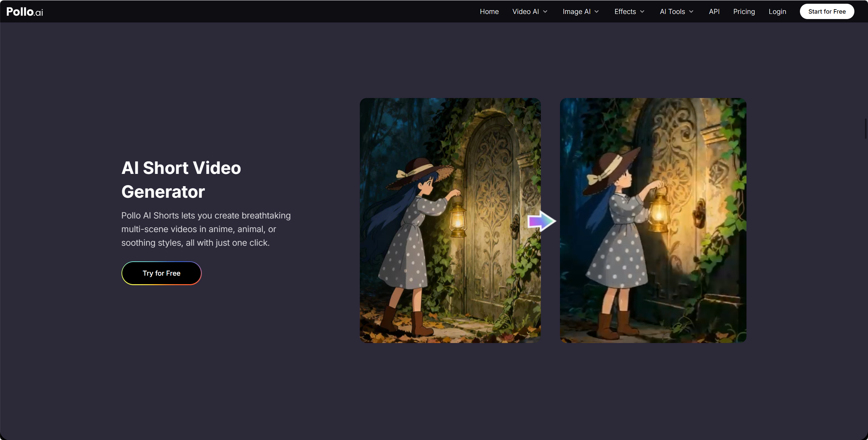The image size is (868, 440).
Task: Click the Pollo.ai logo
Action: click(x=25, y=12)
